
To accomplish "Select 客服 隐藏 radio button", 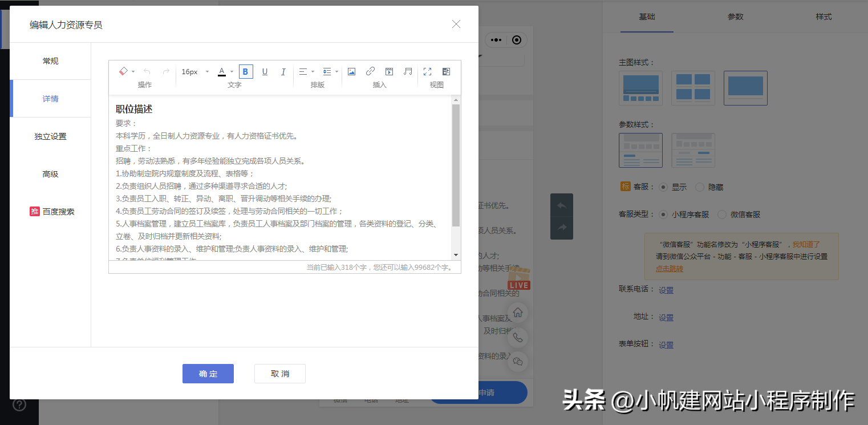I will click(699, 187).
